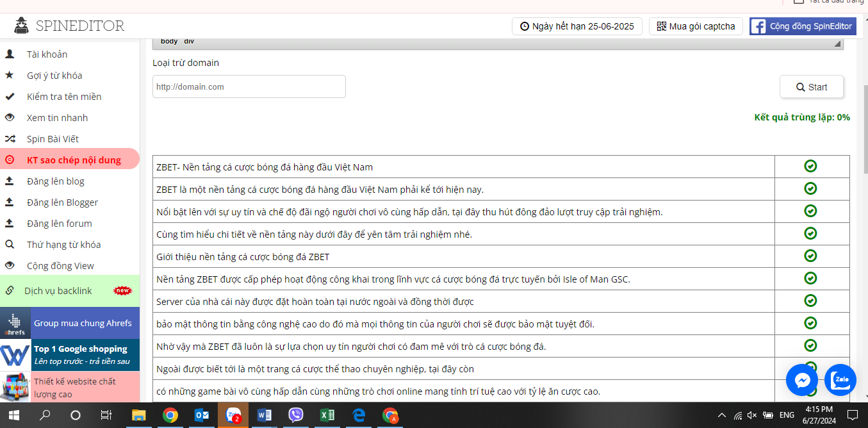The height and width of the screenshot is (428, 868).
Task: Open Zalo chat bubble
Action: [840, 381]
